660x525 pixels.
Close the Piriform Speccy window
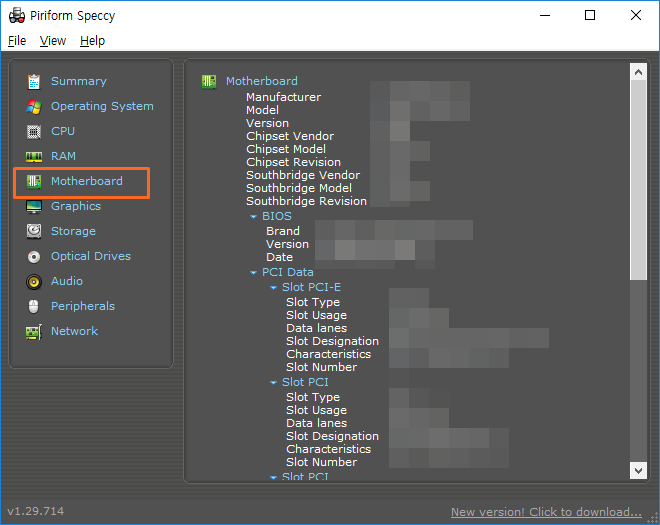coord(636,16)
